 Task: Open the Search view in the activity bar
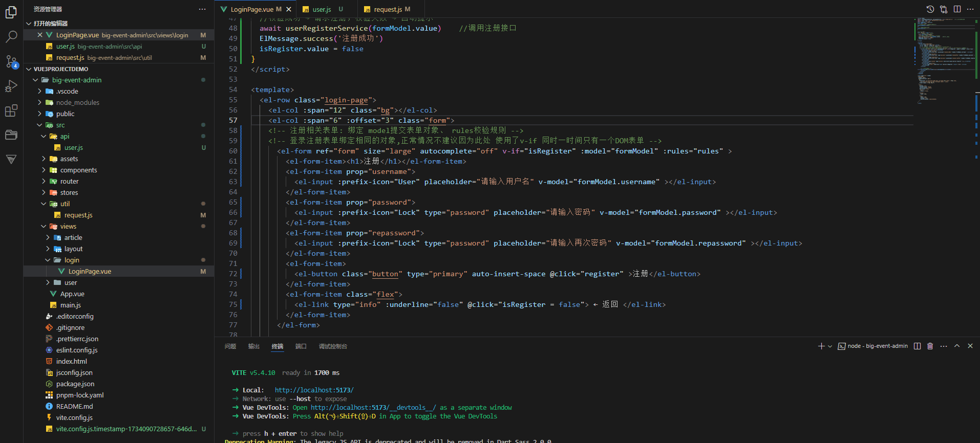tap(11, 37)
